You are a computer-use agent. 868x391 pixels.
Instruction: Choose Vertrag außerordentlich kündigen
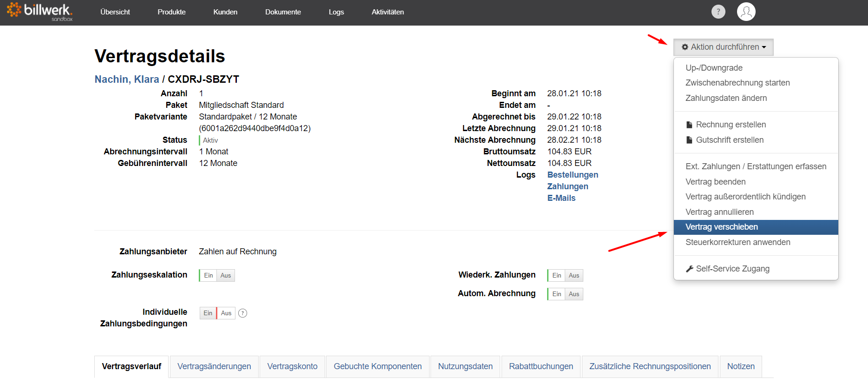(756, 197)
